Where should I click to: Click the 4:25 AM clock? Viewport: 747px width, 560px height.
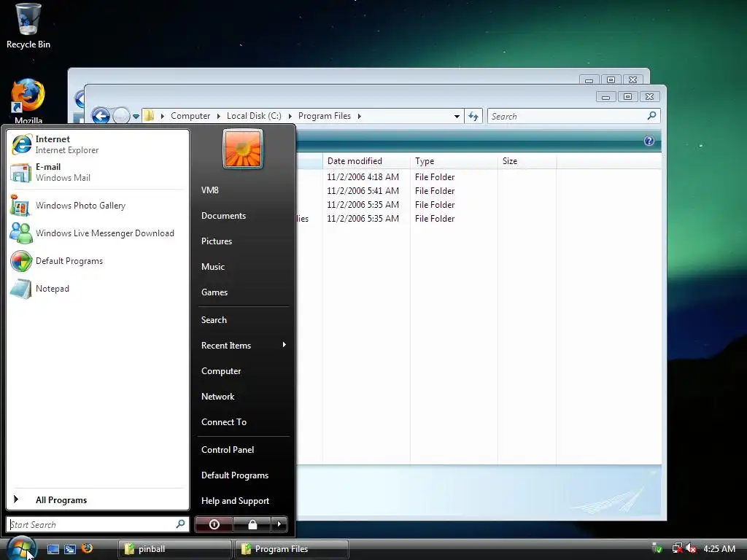click(719, 548)
